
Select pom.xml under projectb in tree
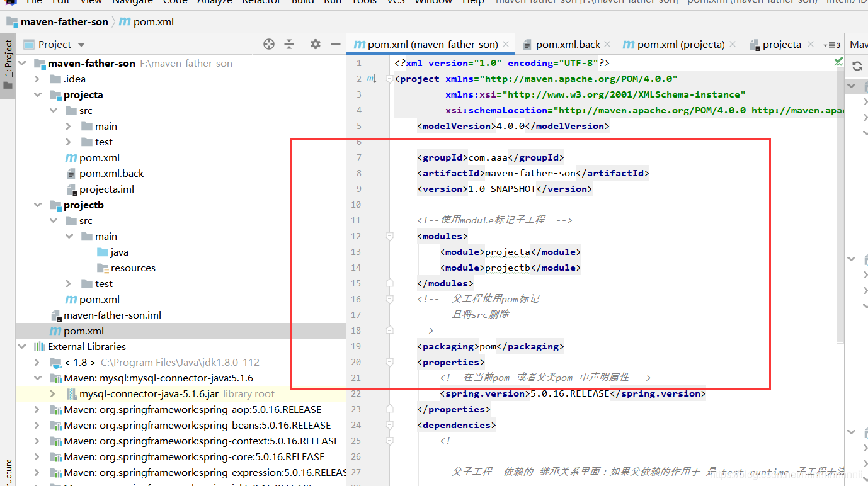pos(93,300)
